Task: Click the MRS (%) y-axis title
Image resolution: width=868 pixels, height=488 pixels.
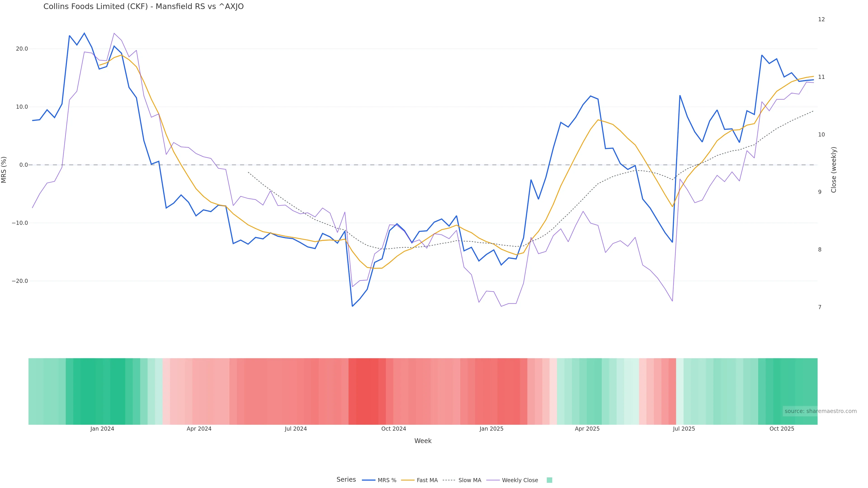Action: [4, 170]
